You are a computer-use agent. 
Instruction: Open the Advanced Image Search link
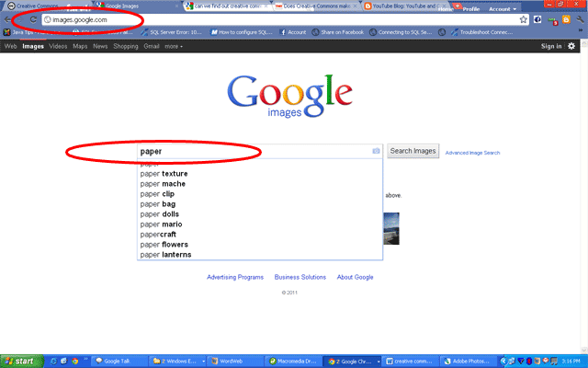[472, 153]
